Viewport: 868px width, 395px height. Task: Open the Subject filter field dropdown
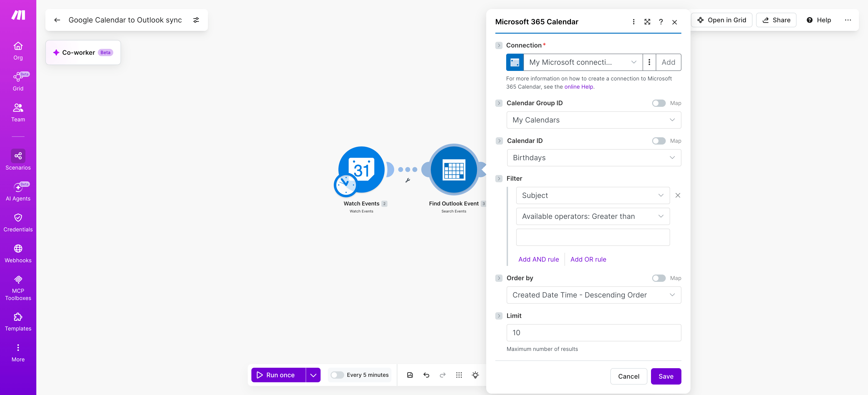click(593, 196)
